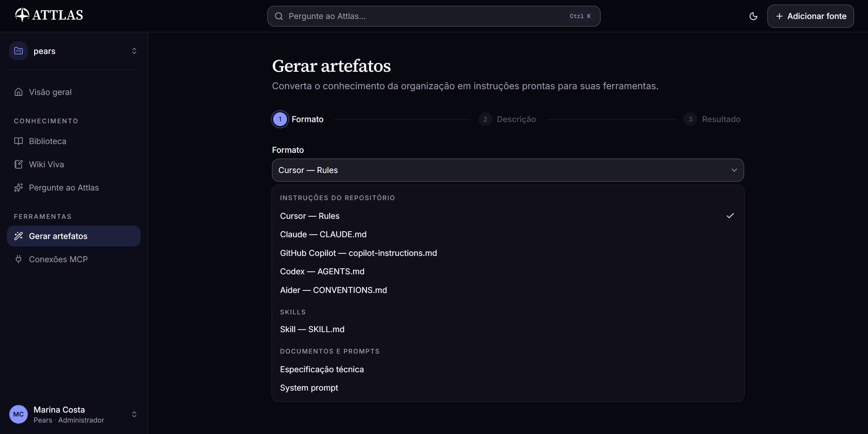Open Wiki Viva page
The image size is (868, 434).
74,165
